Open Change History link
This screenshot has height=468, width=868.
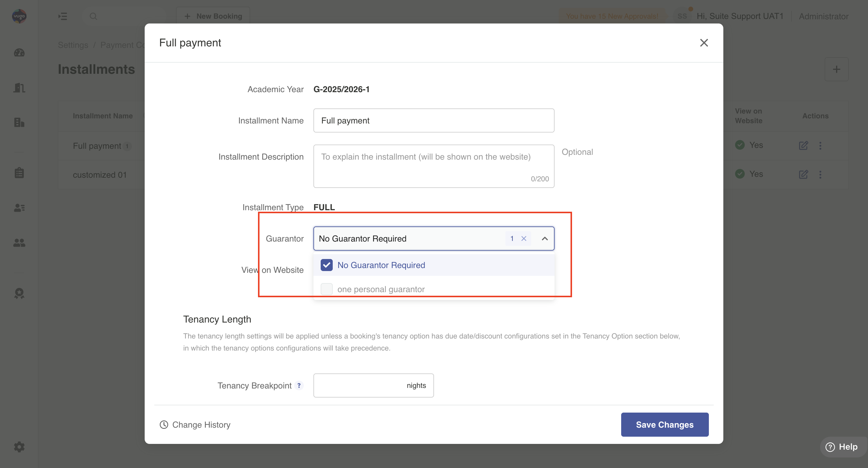coord(195,425)
